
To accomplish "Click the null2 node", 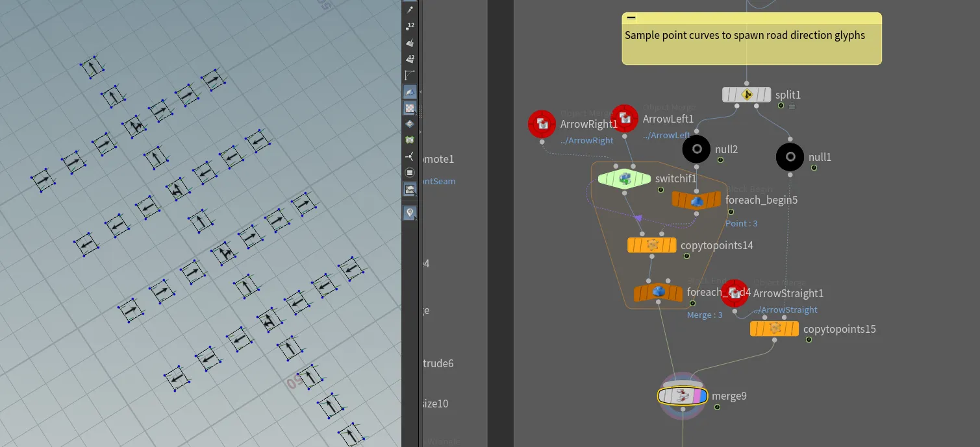I will [x=697, y=149].
